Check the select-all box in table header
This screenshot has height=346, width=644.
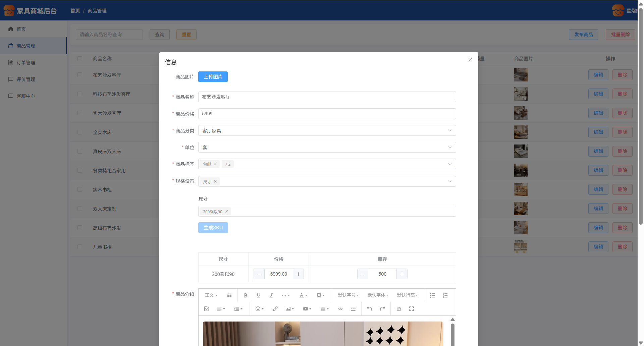pos(80,59)
